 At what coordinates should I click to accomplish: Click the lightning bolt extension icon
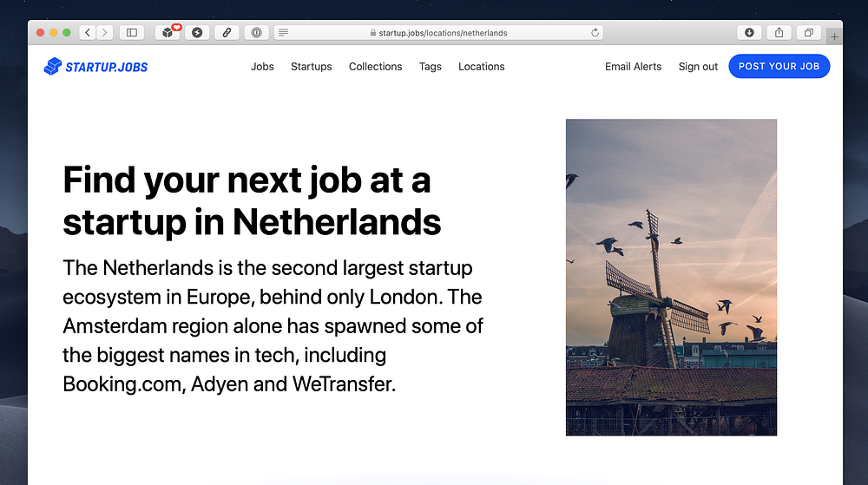(197, 33)
